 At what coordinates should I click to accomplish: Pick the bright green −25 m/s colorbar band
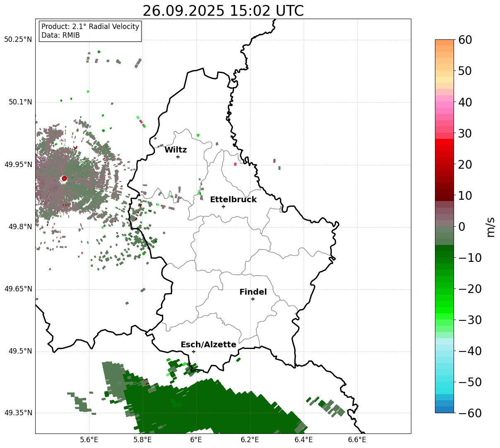(x=444, y=304)
